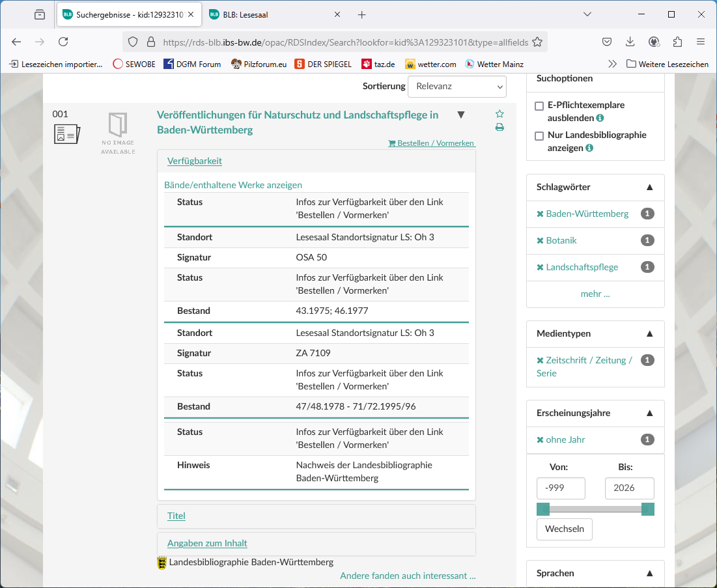The height and width of the screenshot is (588, 717).
Task: Open the browser downloads icon
Action: point(630,42)
